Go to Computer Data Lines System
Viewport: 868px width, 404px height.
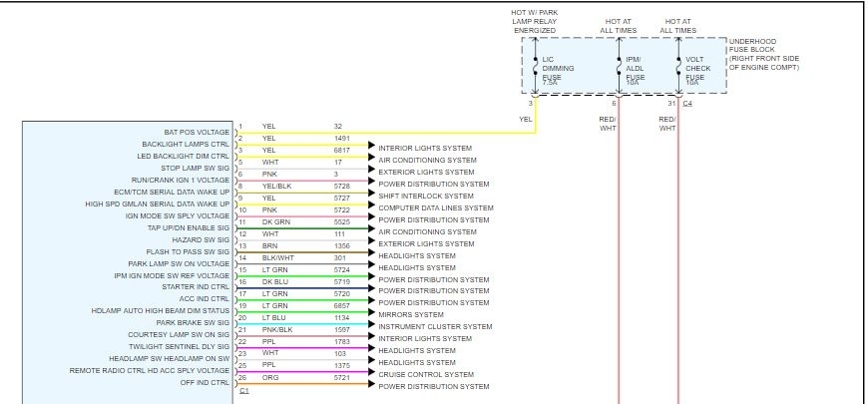436,208
